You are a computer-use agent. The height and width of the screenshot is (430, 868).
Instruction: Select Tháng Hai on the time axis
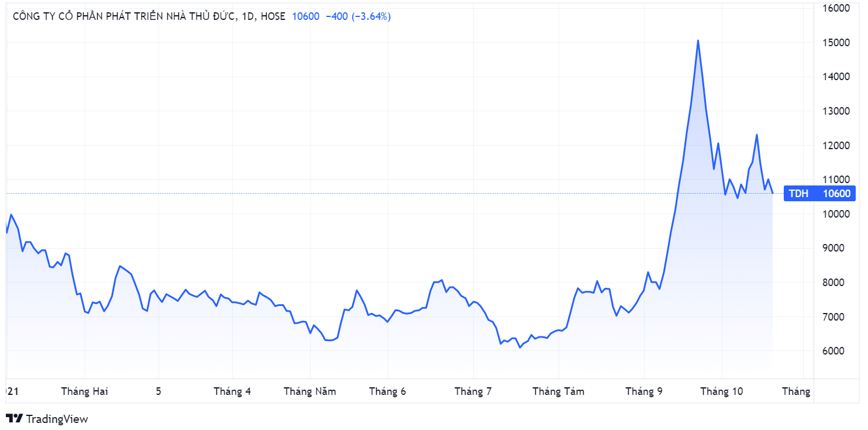(x=84, y=391)
